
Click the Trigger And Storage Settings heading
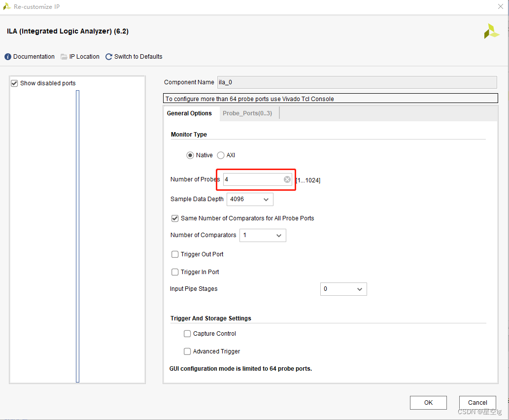tap(211, 318)
